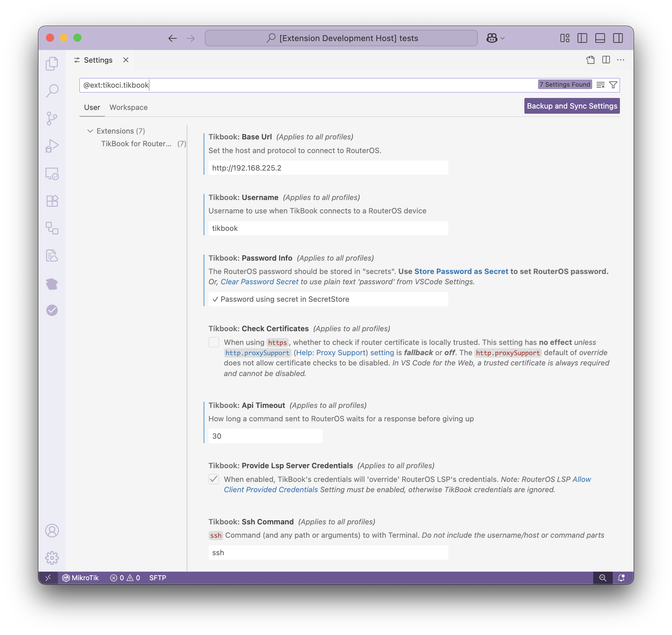Screen dimensions: 672x635
Task: Switch to the Workspace settings tab
Action: pyautogui.click(x=128, y=108)
